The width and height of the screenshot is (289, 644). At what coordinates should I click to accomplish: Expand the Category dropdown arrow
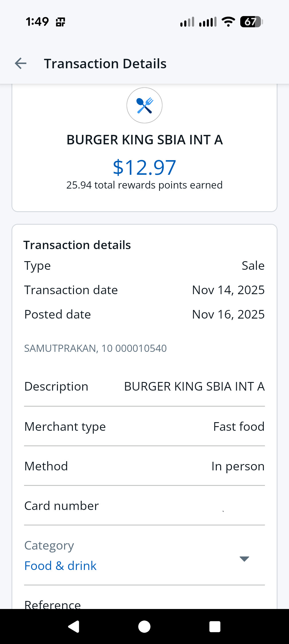pyautogui.click(x=244, y=558)
